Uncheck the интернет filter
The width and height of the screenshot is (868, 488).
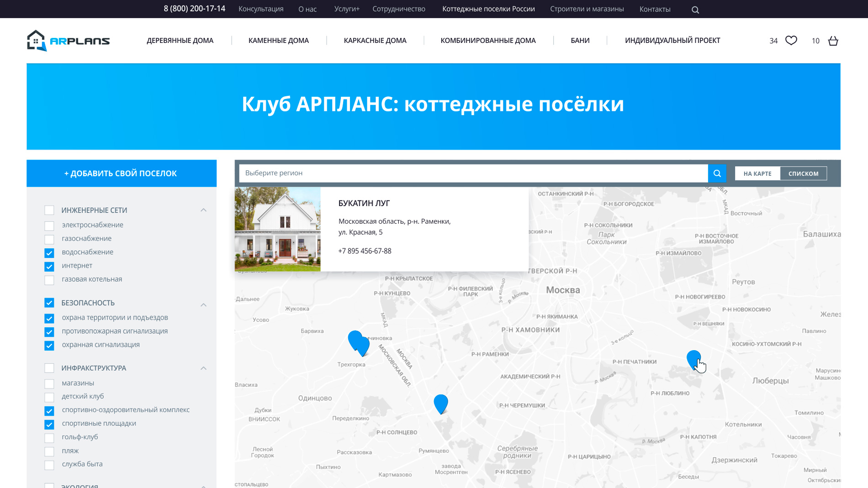[49, 266]
